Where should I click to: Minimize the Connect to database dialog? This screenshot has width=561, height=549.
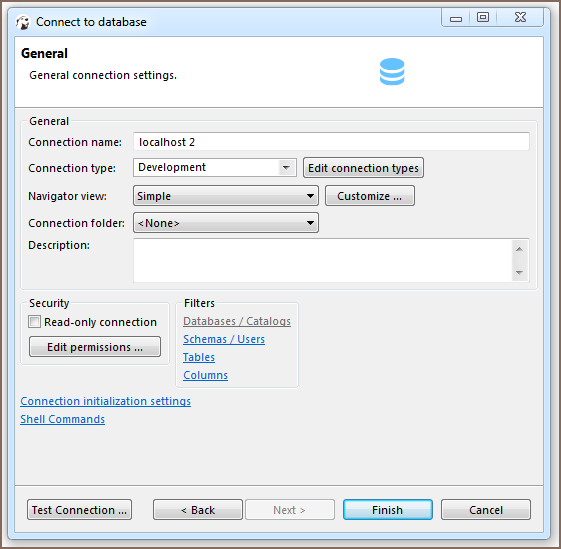click(x=455, y=18)
